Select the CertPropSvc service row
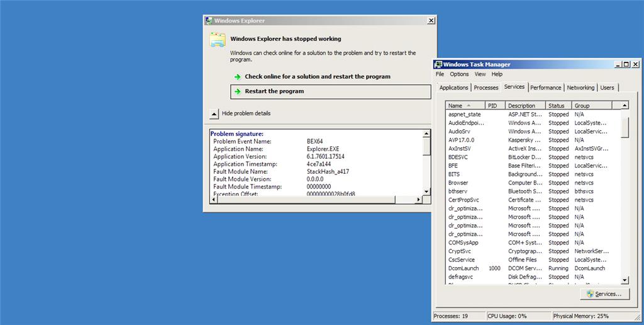The image size is (644, 325). point(533,200)
